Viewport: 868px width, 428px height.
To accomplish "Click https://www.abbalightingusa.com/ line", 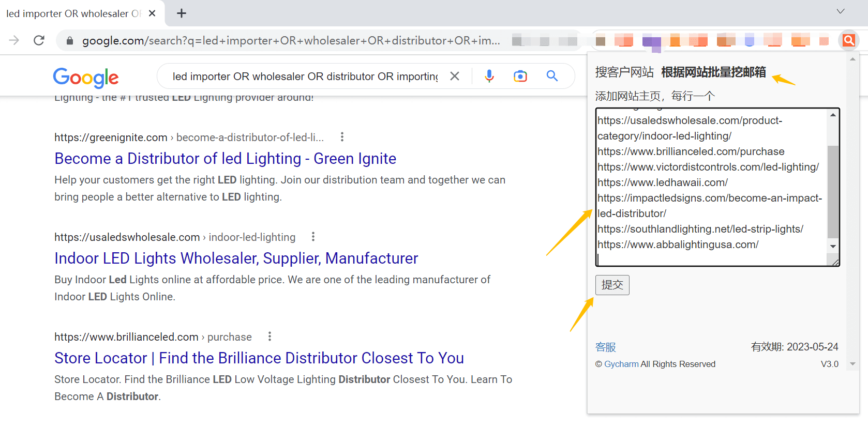I will pos(678,244).
